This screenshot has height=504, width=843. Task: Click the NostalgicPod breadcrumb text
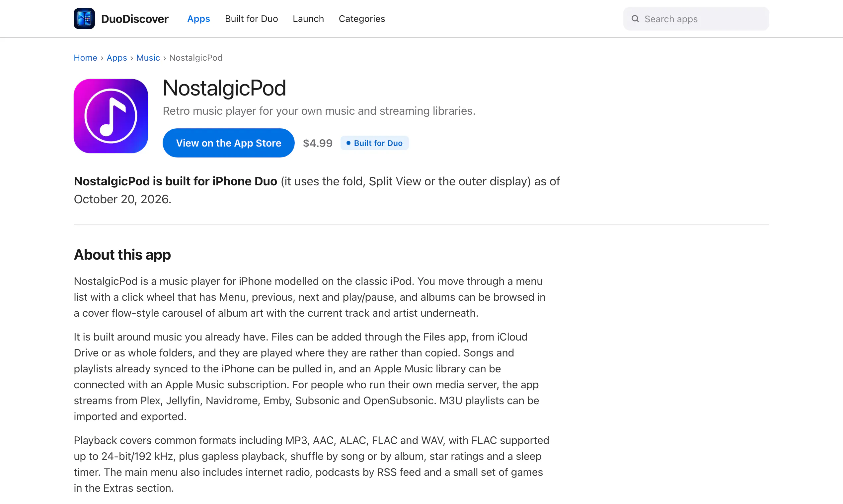tap(196, 58)
